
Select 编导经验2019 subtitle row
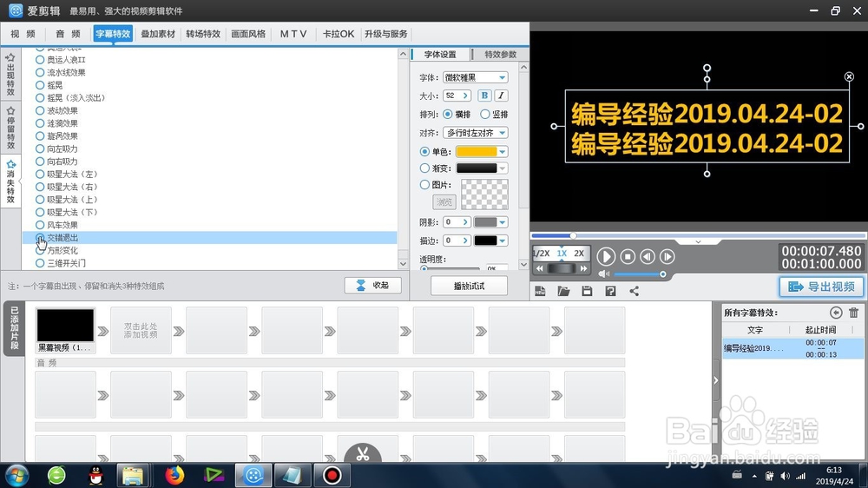(792, 348)
